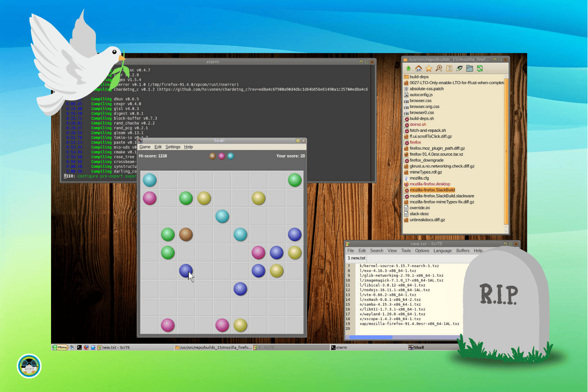Click the horizontal scrollbar in SciTE
This screenshot has height=392, width=588.
click(x=371, y=337)
